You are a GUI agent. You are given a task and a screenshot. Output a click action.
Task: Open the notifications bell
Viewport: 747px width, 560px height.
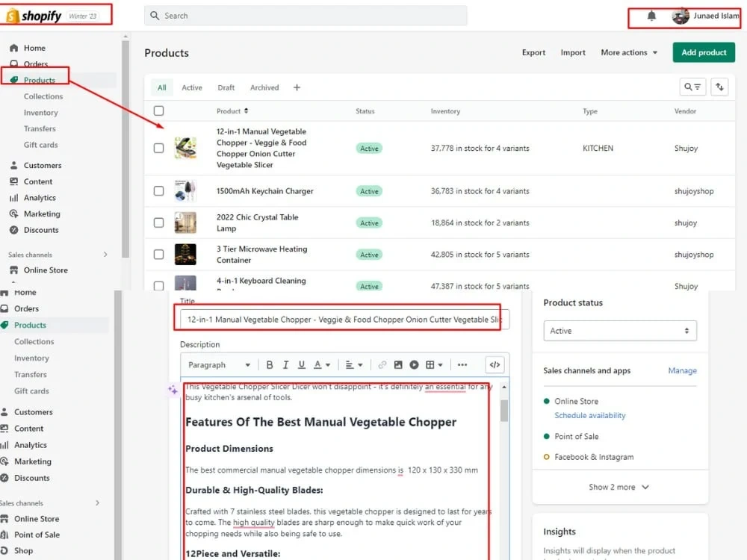click(651, 16)
